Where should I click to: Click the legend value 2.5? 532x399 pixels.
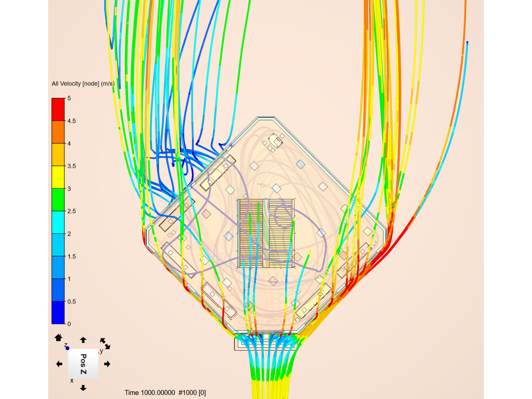pos(72,211)
